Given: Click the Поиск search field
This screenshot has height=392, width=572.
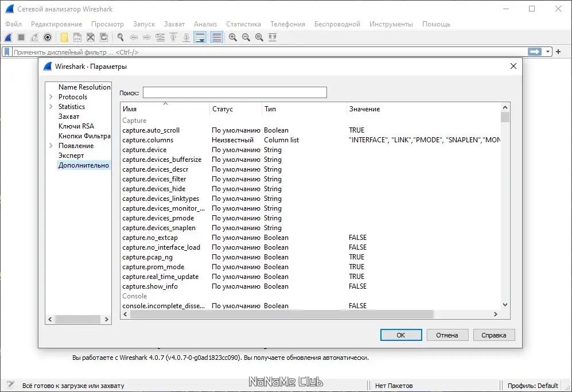Looking at the screenshot, I should (x=235, y=92).
